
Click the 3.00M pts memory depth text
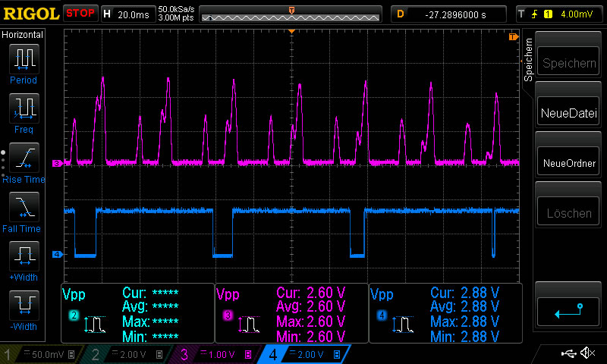click(x=176, y=17)
